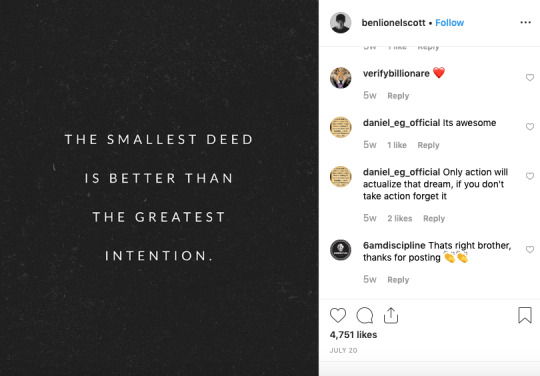Viewport: 540px width, 376px height.
Task: Open verifybillionare's avatar
Action: pos(341,78)
